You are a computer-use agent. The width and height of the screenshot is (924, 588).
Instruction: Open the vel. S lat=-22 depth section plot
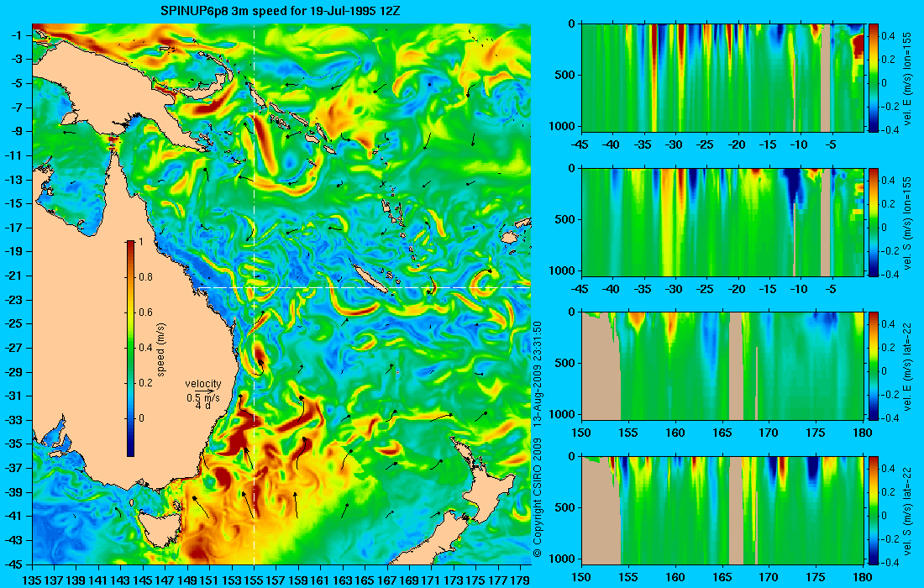pyautogui.click(x=722, y=510)
